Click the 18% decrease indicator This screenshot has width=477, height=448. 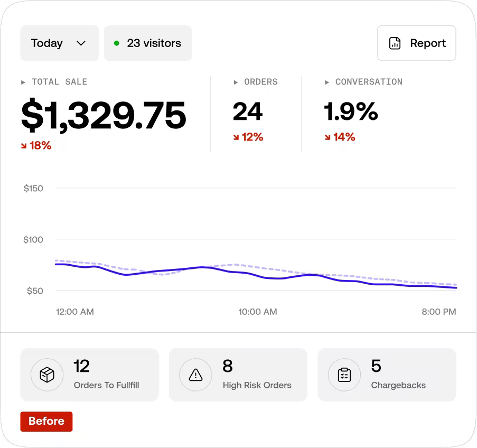tap(36, 145)
